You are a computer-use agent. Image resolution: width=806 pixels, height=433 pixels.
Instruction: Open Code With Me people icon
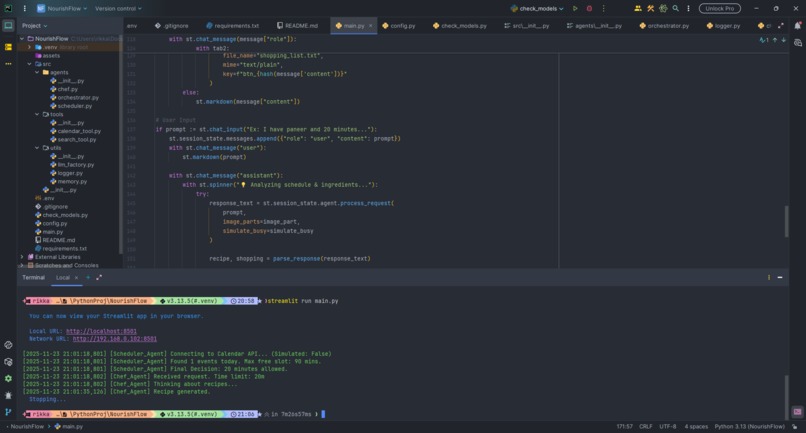pos(637,9)
